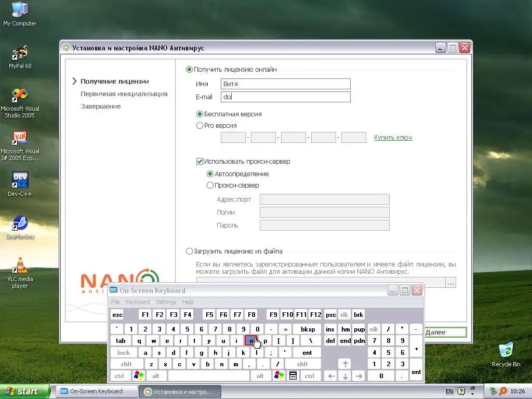
Task: Click the left ctrl key on keyboard
Action: pos(119,376)
